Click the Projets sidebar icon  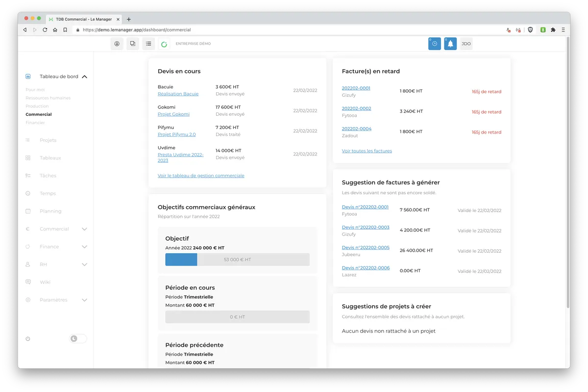point(28,140)
